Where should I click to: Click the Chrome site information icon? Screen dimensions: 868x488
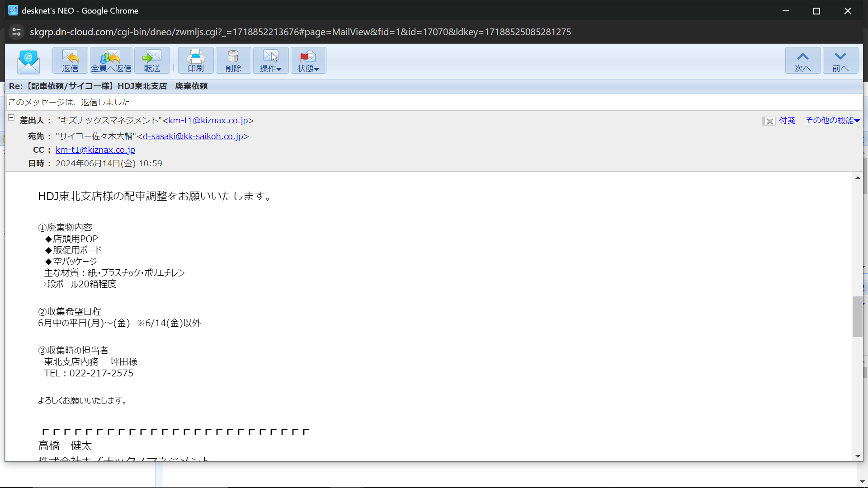pos(17,32)
